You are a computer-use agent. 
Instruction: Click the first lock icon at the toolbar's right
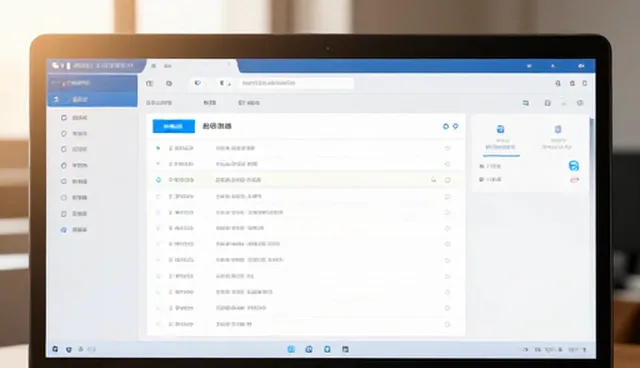558,83
